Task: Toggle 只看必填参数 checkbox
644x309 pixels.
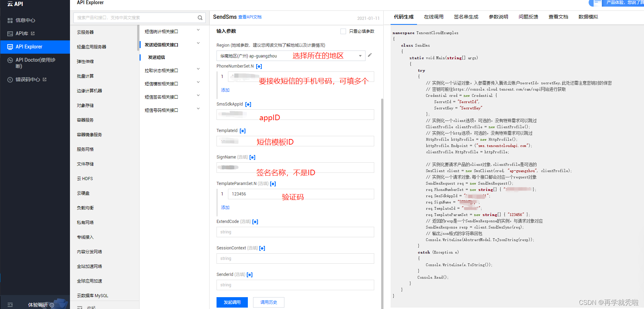Action: 343,31
